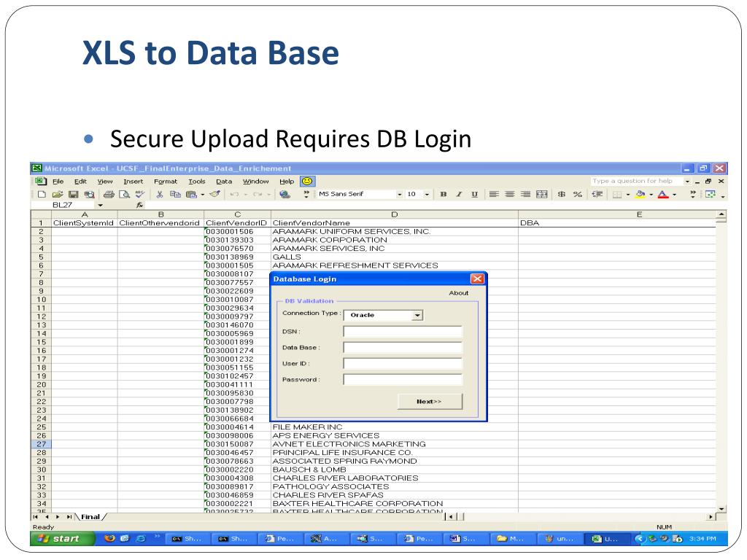Click cell BAUSCH & LOMB

(x=395, y=470)
